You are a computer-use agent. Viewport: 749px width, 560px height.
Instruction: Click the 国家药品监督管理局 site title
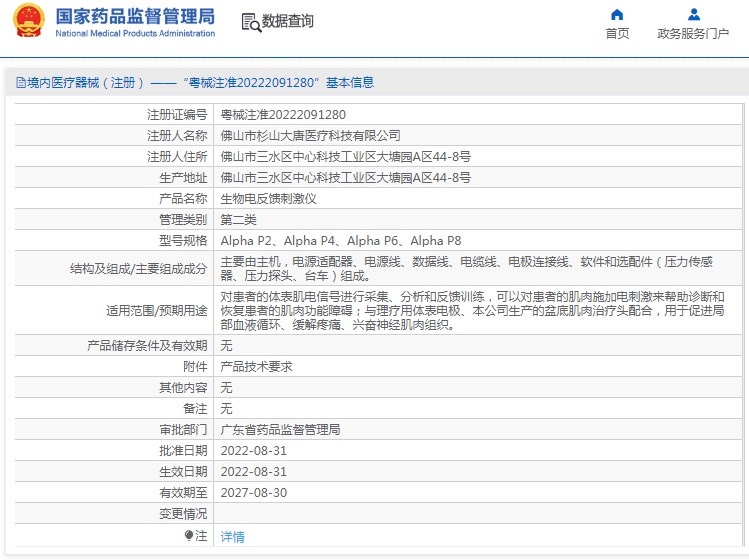point(135,16)
